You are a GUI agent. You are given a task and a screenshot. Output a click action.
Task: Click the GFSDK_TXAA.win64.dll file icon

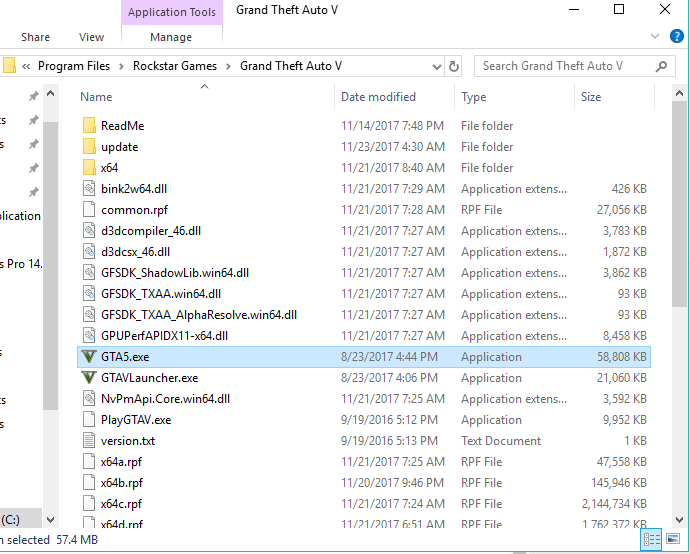(x=89, y=294)
